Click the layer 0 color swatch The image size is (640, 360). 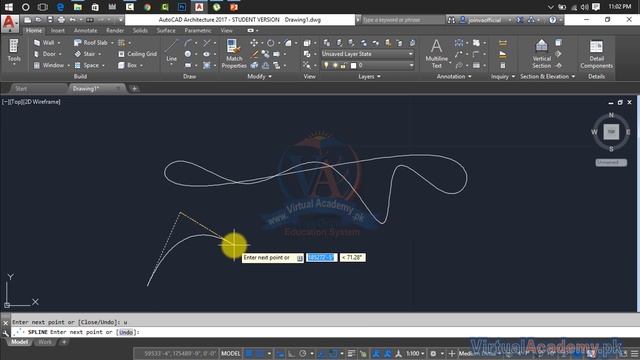[x=353, y=65]
